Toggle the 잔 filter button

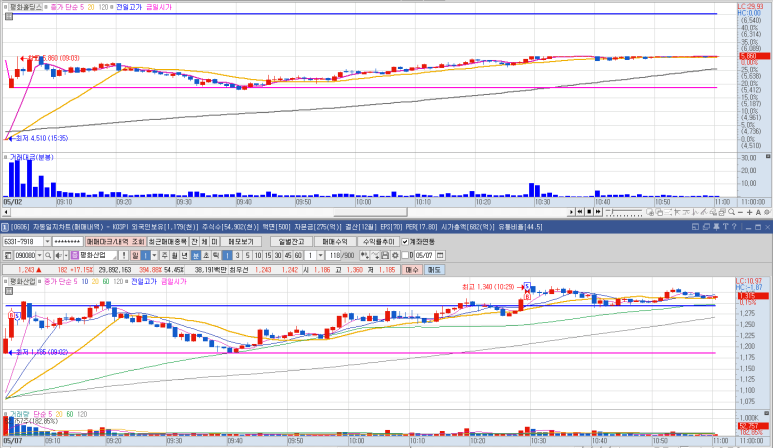[194, 241]
